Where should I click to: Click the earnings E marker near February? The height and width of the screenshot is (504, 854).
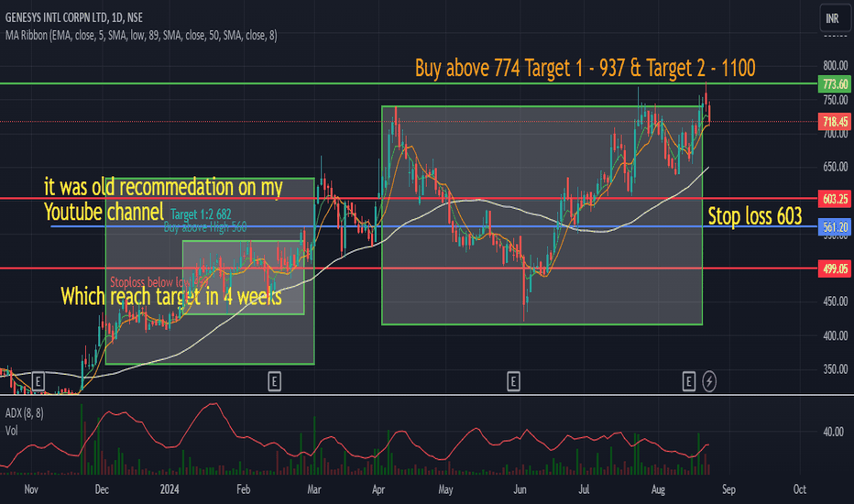coord(274,381)
